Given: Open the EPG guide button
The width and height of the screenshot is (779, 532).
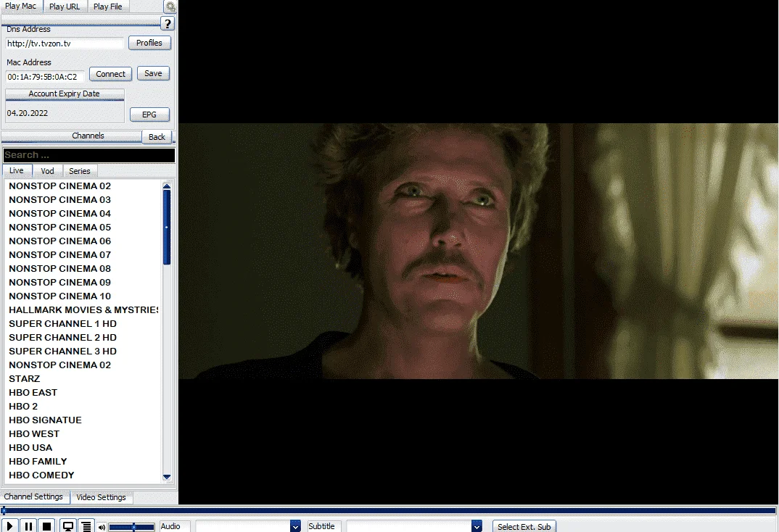Looking at the screenshot, I should point(149,115).
